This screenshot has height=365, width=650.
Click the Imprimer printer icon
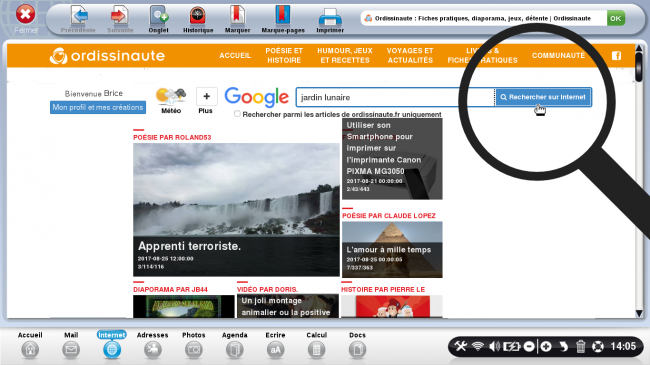[x=330, y=17]
